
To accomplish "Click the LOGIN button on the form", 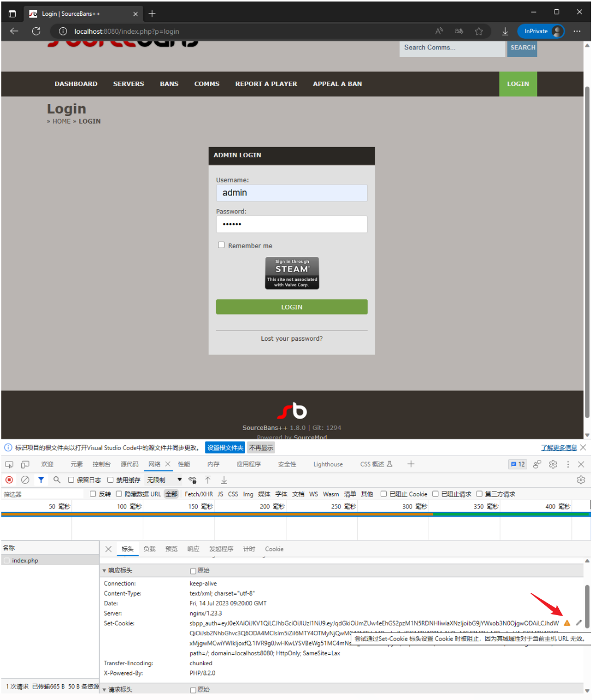I will click(x=291, y=306).
